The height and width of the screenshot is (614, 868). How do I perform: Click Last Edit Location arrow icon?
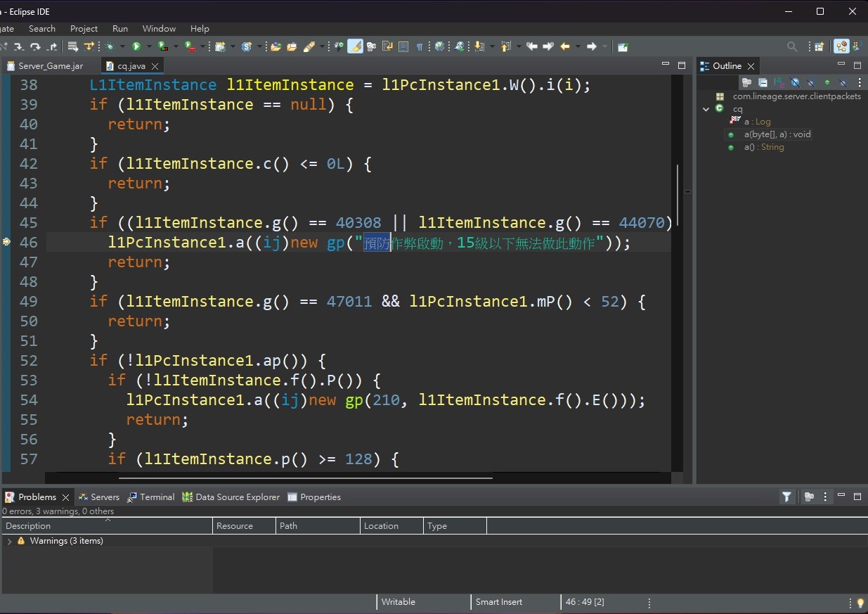click(x=532, y=46)
